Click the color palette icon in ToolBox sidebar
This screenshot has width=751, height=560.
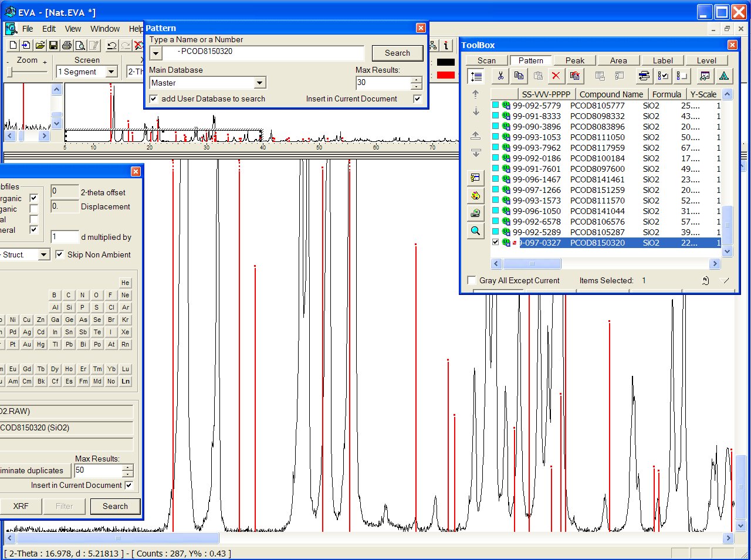coord(475,195)
